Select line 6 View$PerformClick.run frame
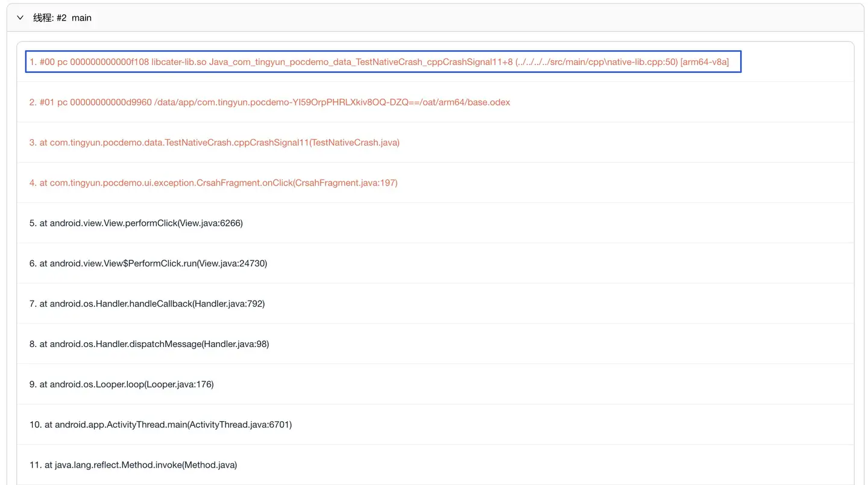868x485 pixels. 148,263
